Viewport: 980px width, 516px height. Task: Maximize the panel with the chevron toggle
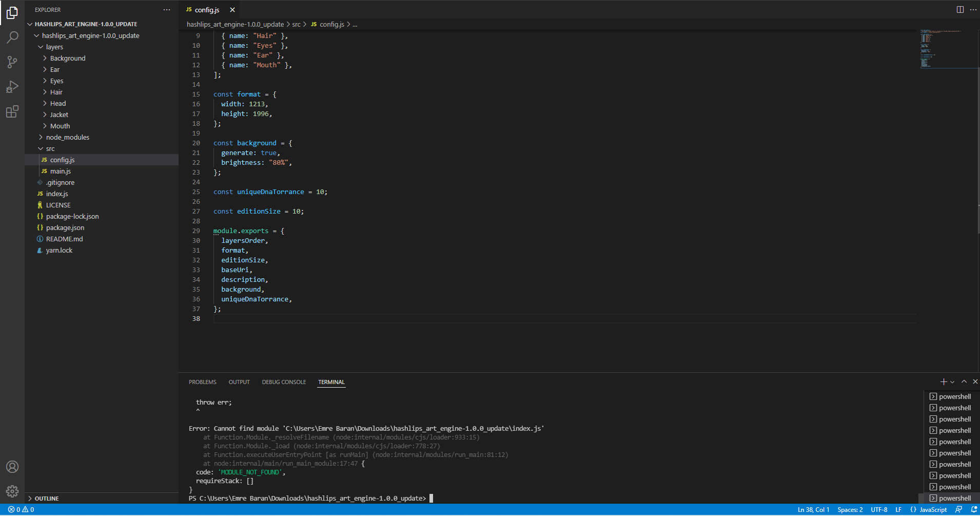pos(964,381)
